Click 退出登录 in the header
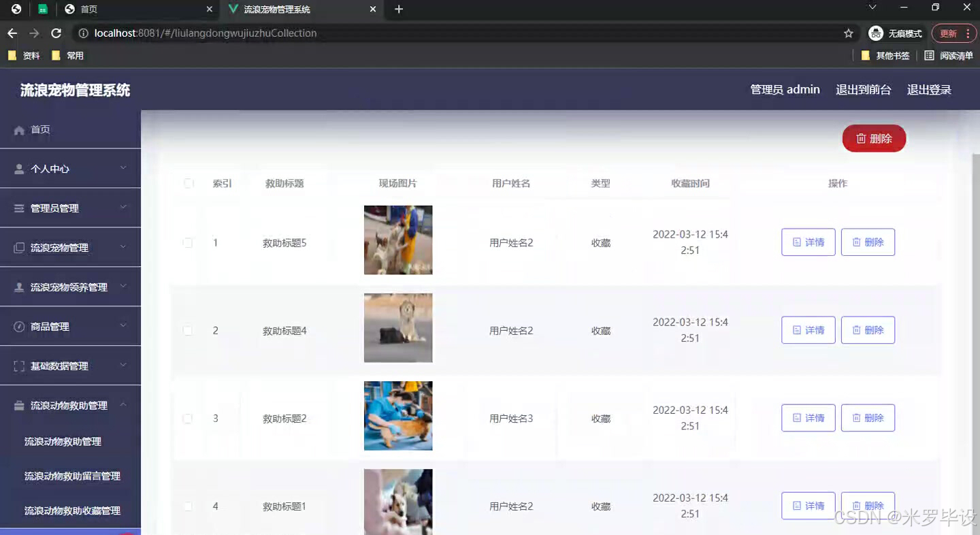Viewport: 980px width, 535px height. coord(929,90)
